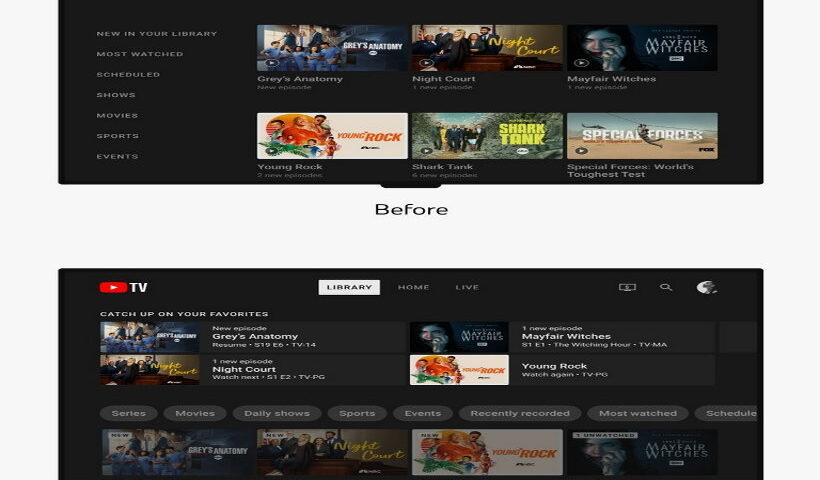Filter by the Movies chip

[195, 413]
